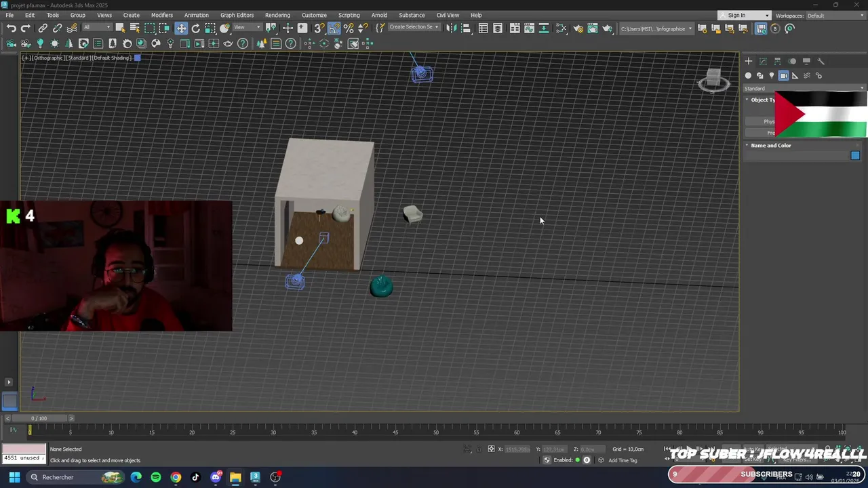Viewport: 868px width, 488px height.
Task: Open the Mirror tool
Action: pos(451,28)
